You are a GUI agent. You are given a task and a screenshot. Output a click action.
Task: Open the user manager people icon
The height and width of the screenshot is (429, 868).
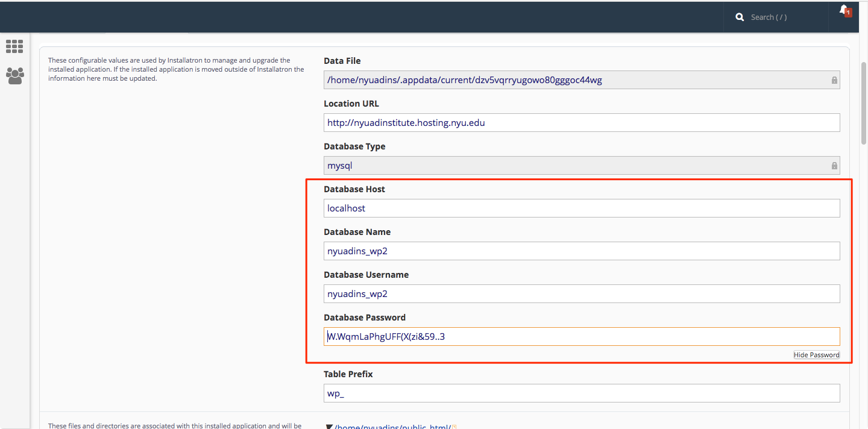click(14, 75)
